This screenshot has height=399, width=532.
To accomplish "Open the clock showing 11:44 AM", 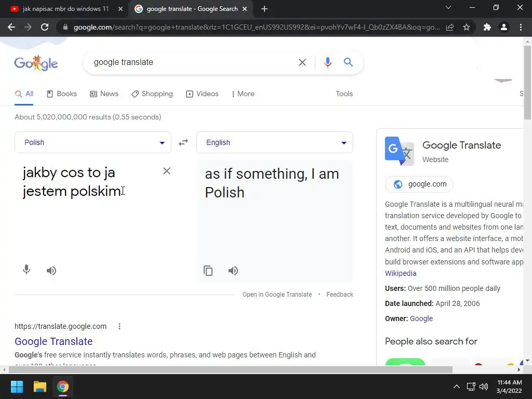I will pos(509,387).
